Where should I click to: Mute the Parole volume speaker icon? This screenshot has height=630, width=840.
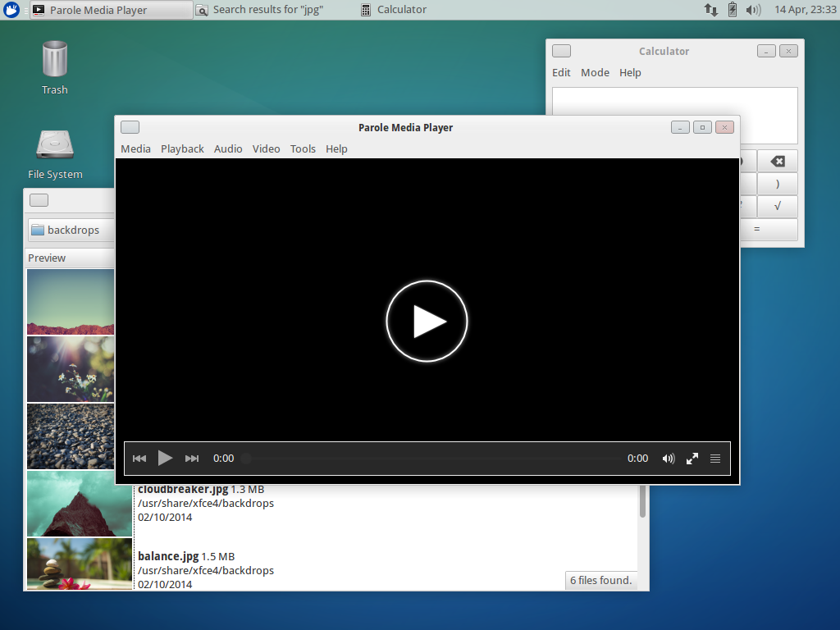click(x=669, y=459)
